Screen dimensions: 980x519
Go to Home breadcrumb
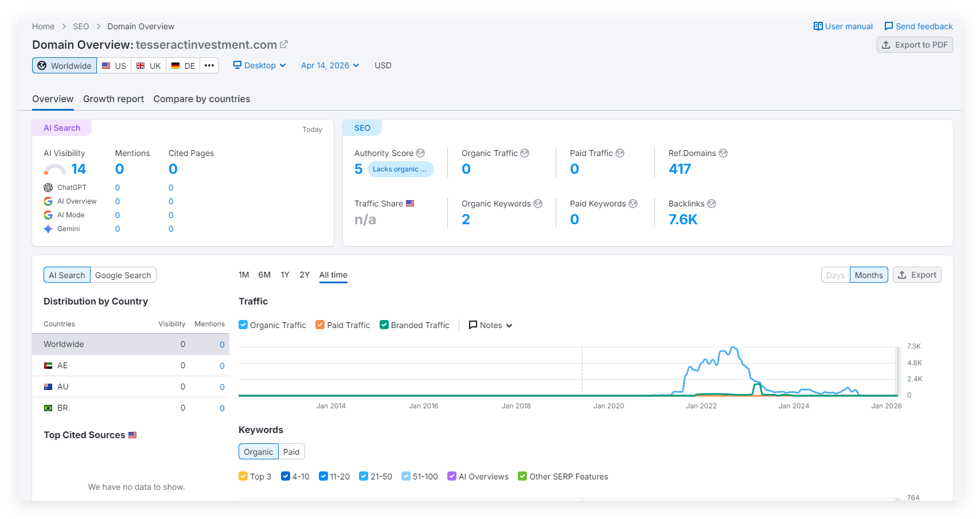tap(43, 26)
